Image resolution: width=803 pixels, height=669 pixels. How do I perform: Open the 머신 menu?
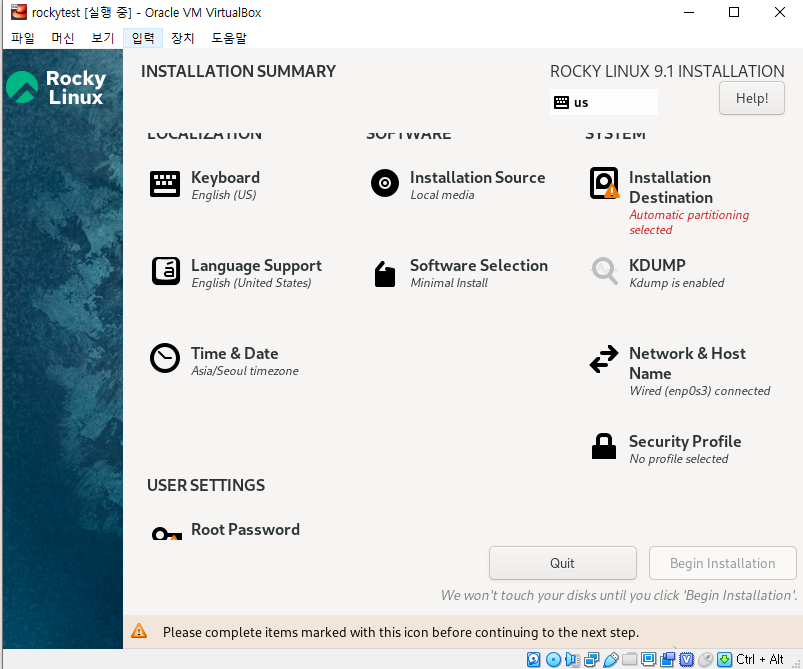[x=63, y=38]
